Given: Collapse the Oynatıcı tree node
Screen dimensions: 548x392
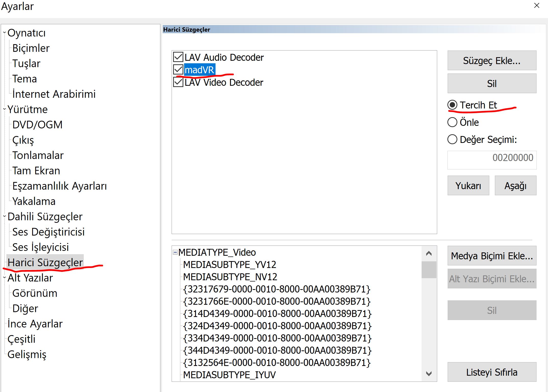Looking at the screenshot, I should [x=4, y=33].
